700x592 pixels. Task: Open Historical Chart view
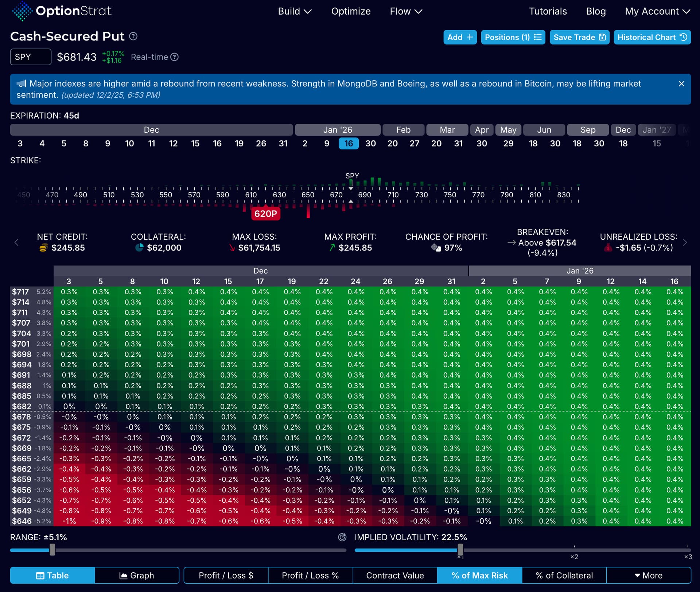click(652, 37)
